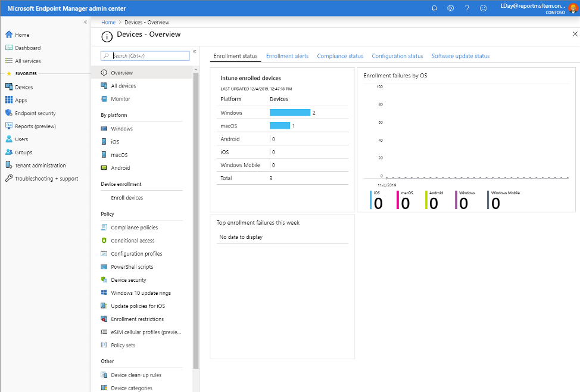Viewport: 580px width, 392px height.
Task: Open Device categories
Action: coord(132,388)
